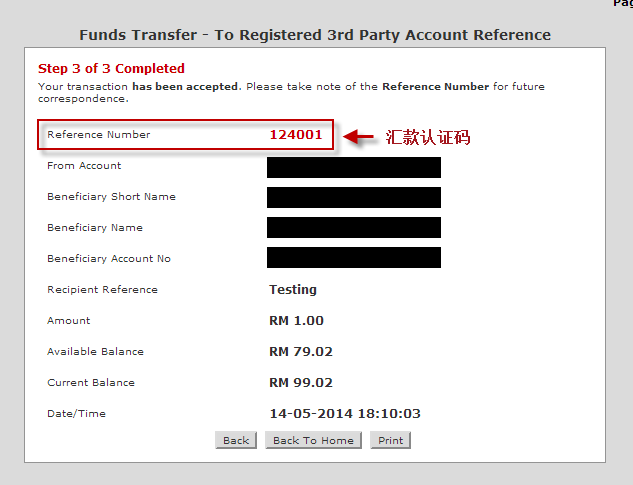
Task: Click the Date/Time label
Action: [76, 414]
